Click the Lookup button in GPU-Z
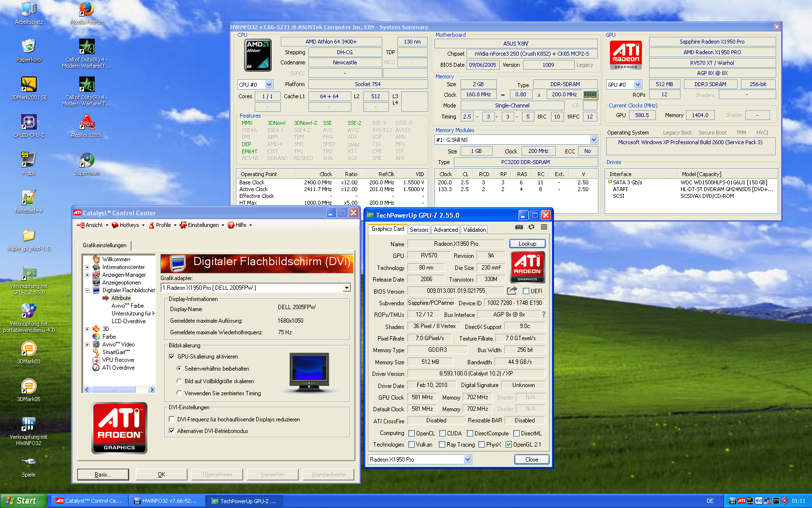 (527, 244)
